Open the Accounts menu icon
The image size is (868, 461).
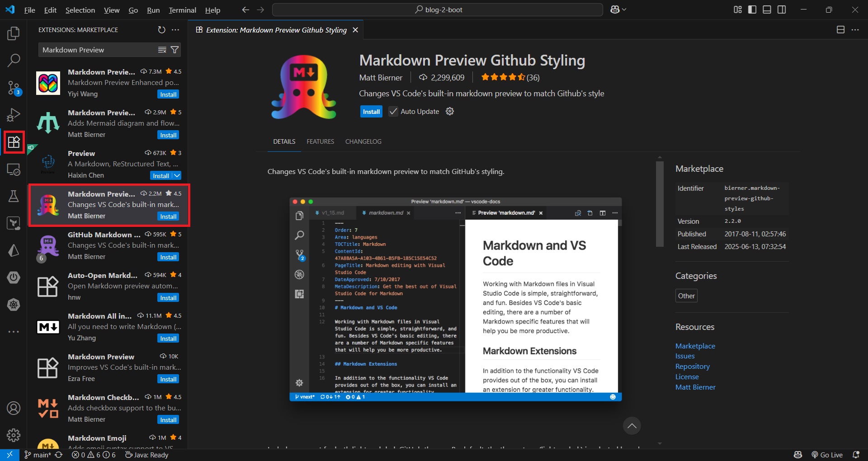point(14,408)
